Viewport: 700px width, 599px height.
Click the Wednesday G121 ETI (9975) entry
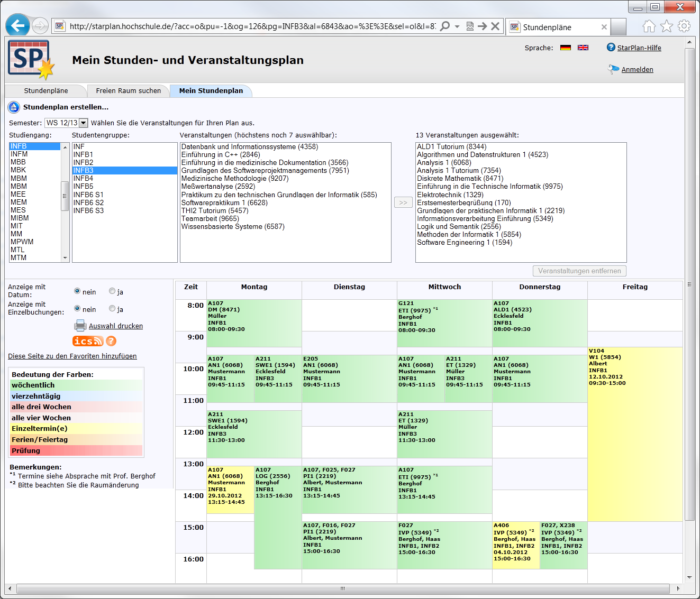tap(444, 323)
